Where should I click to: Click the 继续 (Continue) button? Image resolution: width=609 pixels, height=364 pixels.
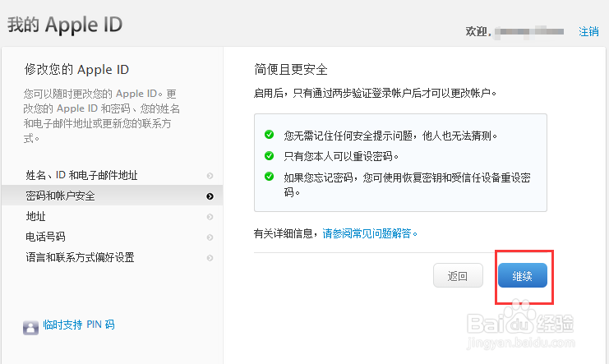tap(523, 275)
